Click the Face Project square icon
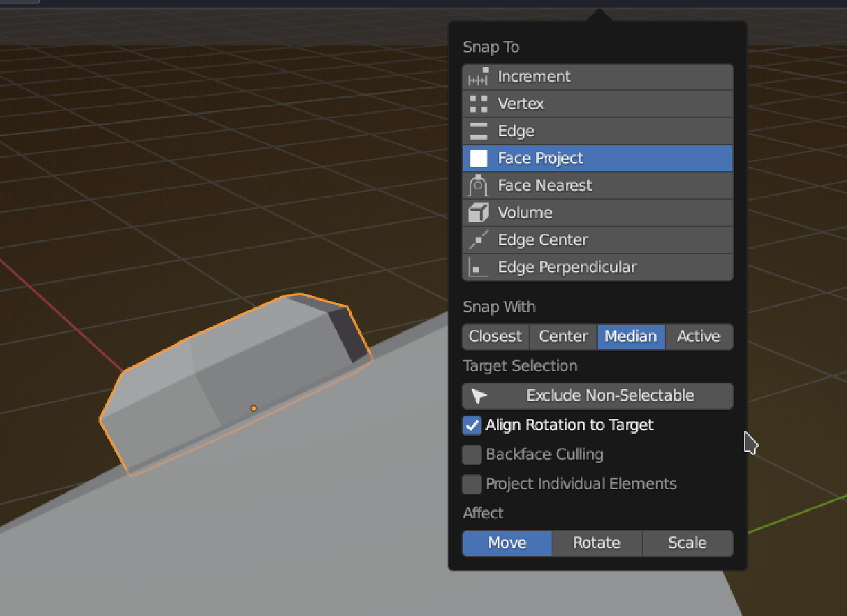Viewport: 847px width, 616px height. (478, 159)
